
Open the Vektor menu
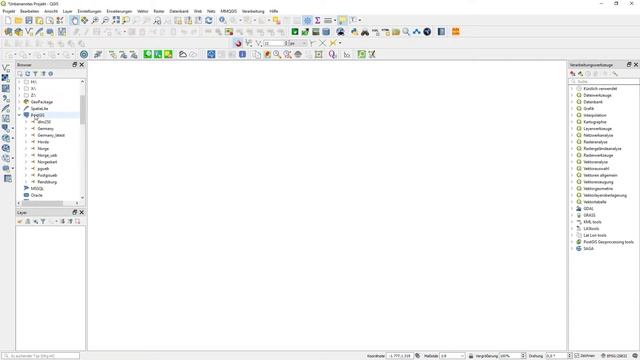point(142,11)
